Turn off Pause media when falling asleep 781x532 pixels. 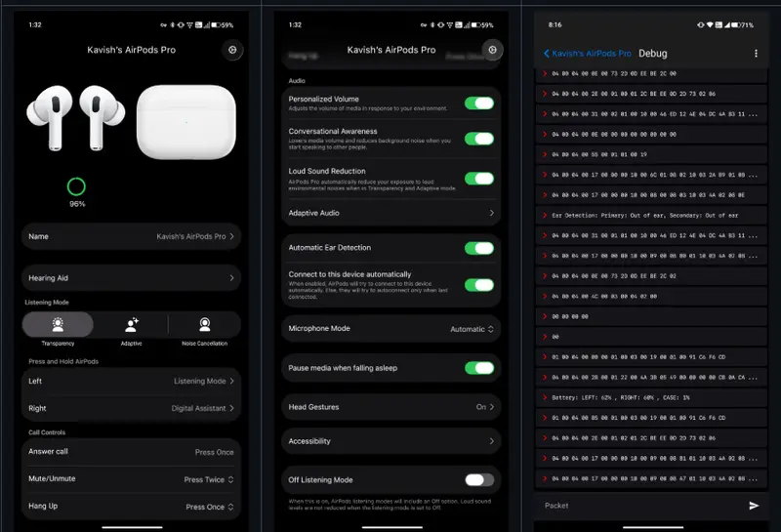[x=478, y=368]
